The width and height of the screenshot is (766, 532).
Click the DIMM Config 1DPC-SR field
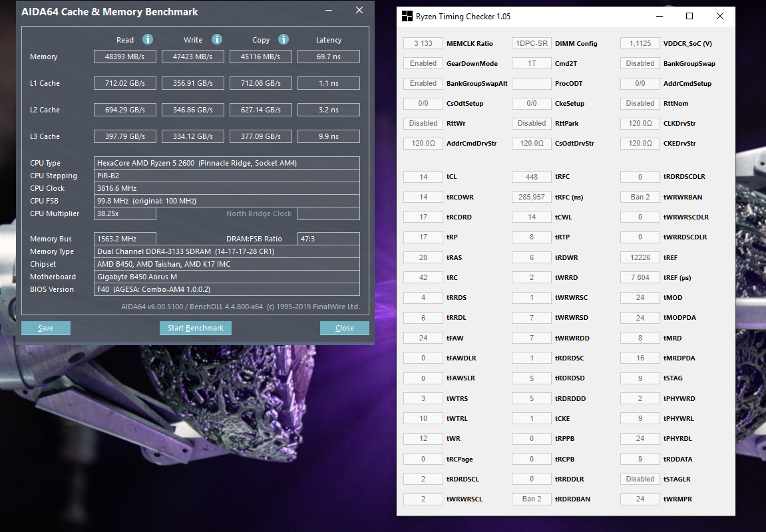coord(532,43)
